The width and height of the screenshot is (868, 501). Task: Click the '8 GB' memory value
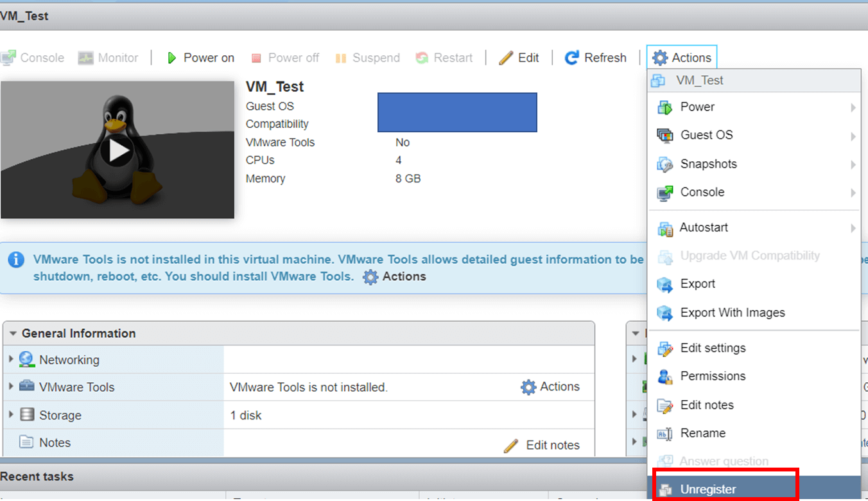pos(408,179)
